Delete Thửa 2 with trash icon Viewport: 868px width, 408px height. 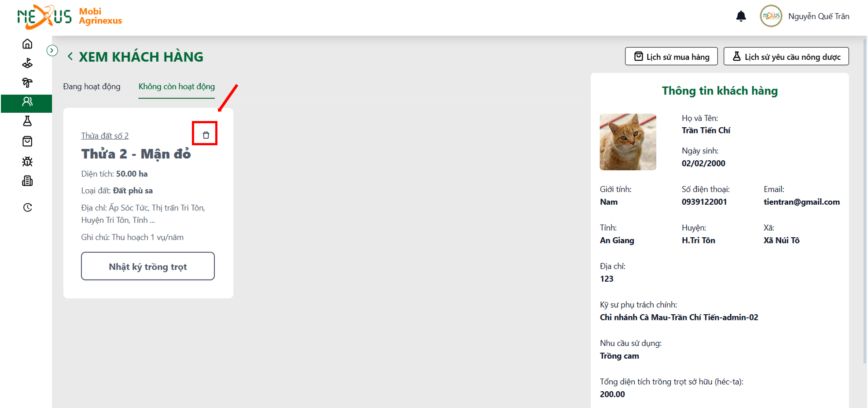(206, 135)
